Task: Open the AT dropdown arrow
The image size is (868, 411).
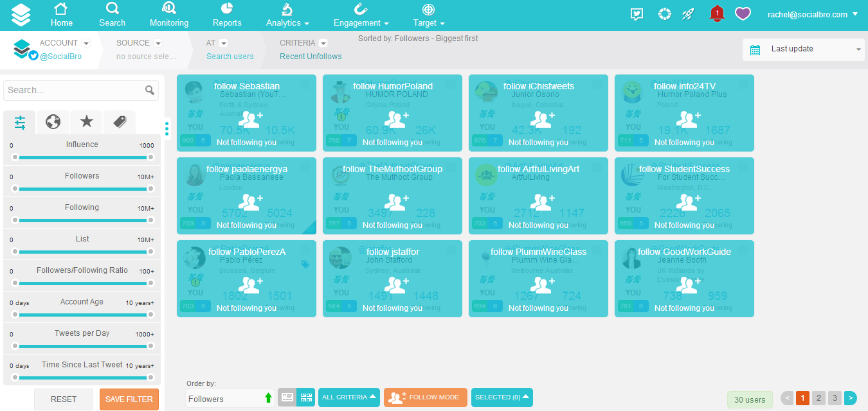Action: (x=224, y=43)
